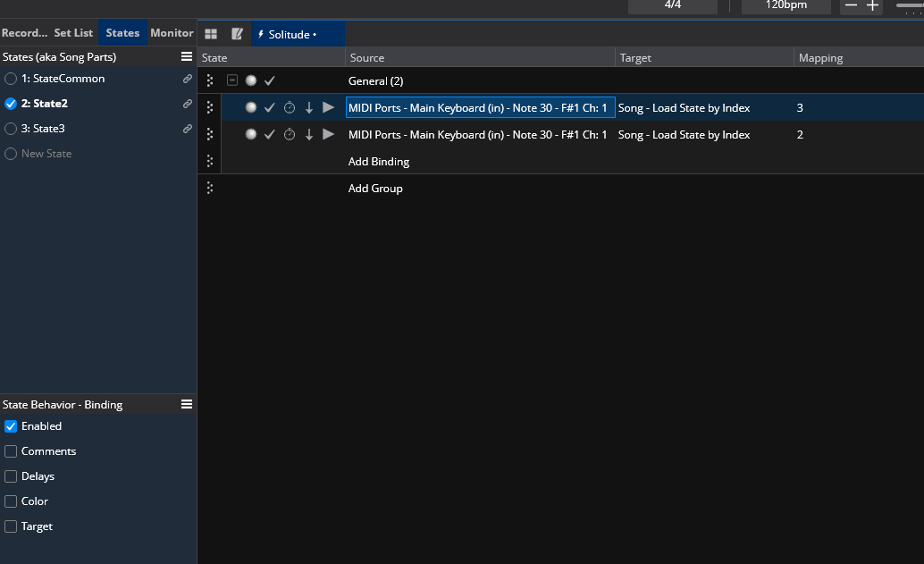Open the grid view icon beside Solitude tab
The height and width of the screenshot is (564, 924).
coord(211,34)
